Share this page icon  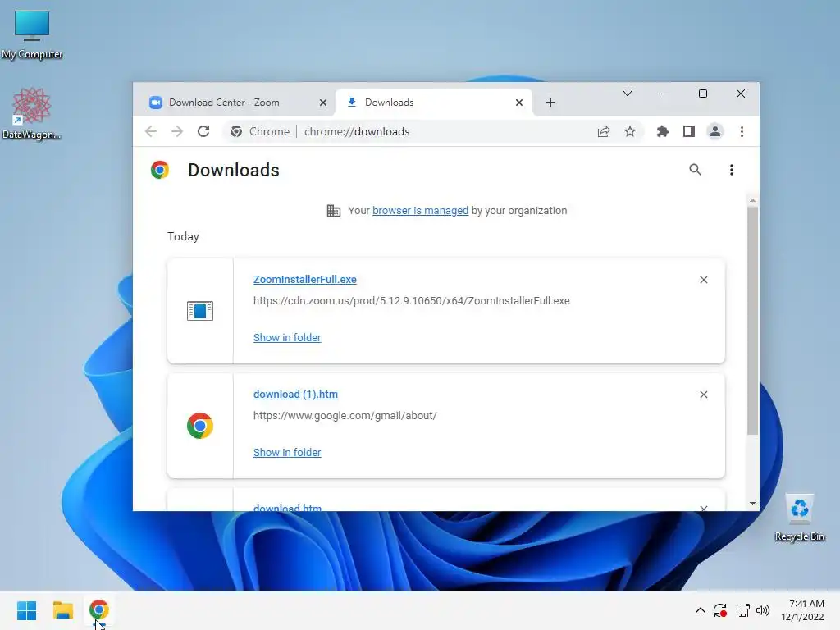tap(604, 132)
